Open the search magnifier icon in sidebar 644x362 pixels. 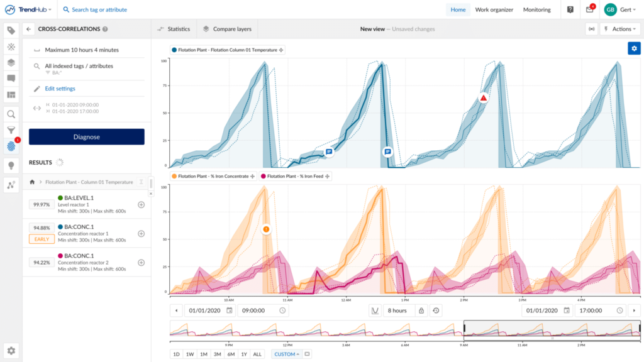click(11, 114)
